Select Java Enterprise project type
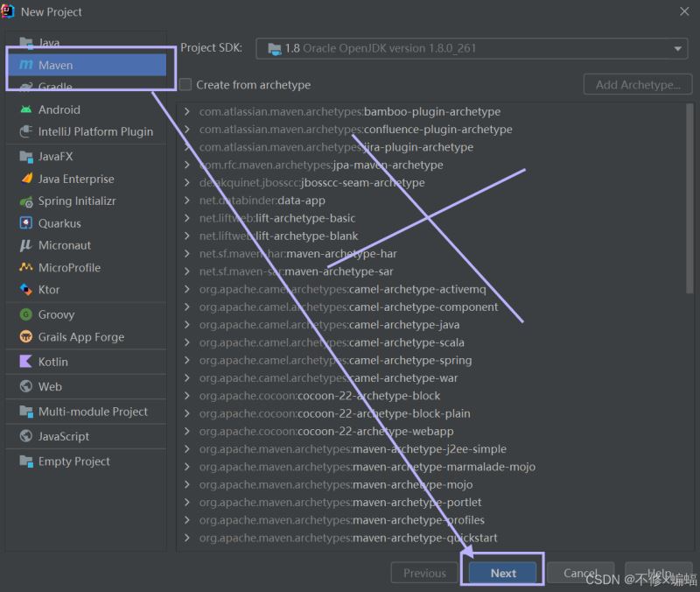The image size is (700, 592). click(87, 179)
